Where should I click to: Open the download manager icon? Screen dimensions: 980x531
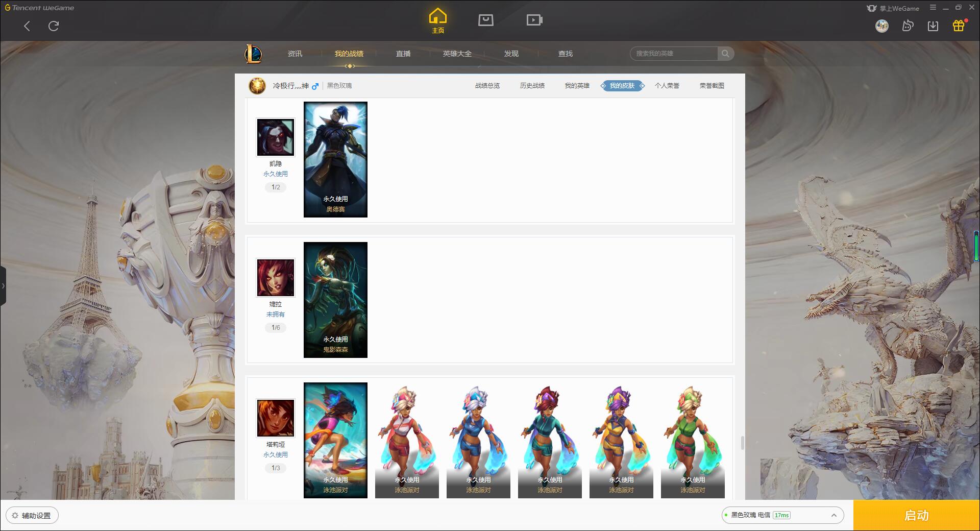(933, 26)
